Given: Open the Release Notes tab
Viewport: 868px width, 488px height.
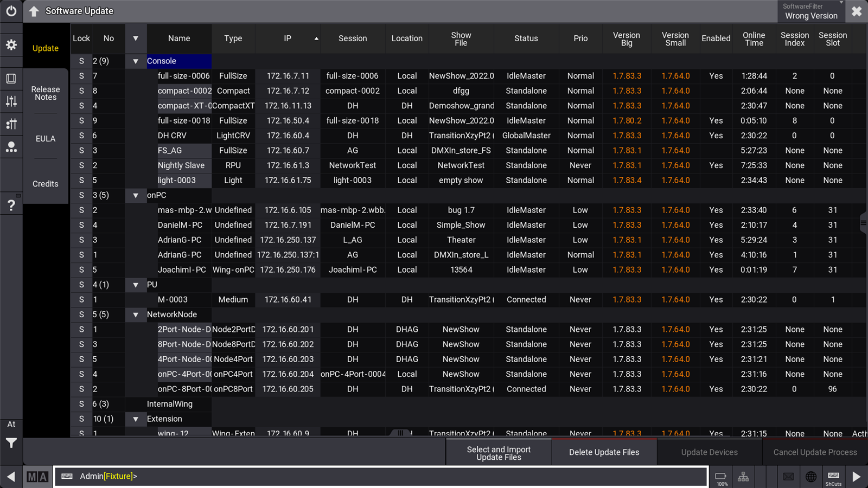Looking at the screenshot, I should point(46,93).
